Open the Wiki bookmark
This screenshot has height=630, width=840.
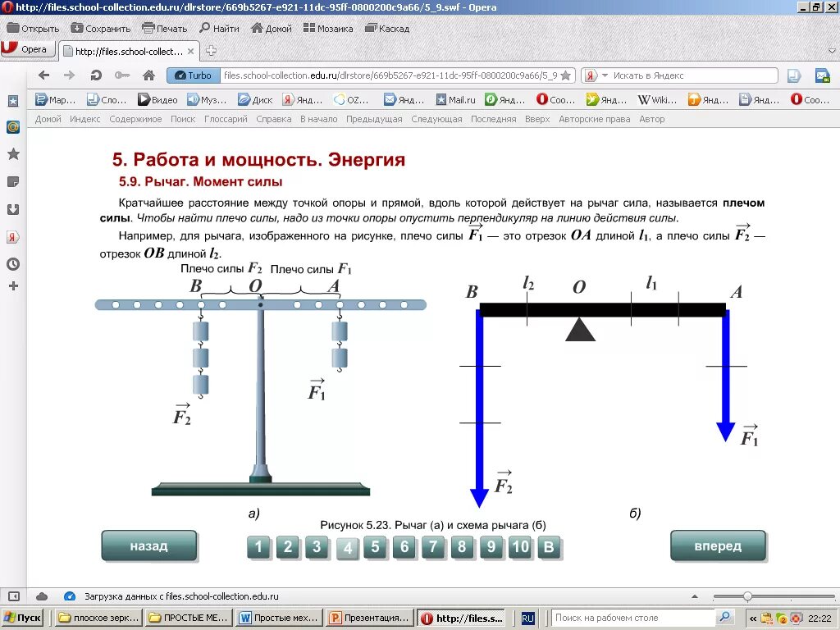point(657,99)
